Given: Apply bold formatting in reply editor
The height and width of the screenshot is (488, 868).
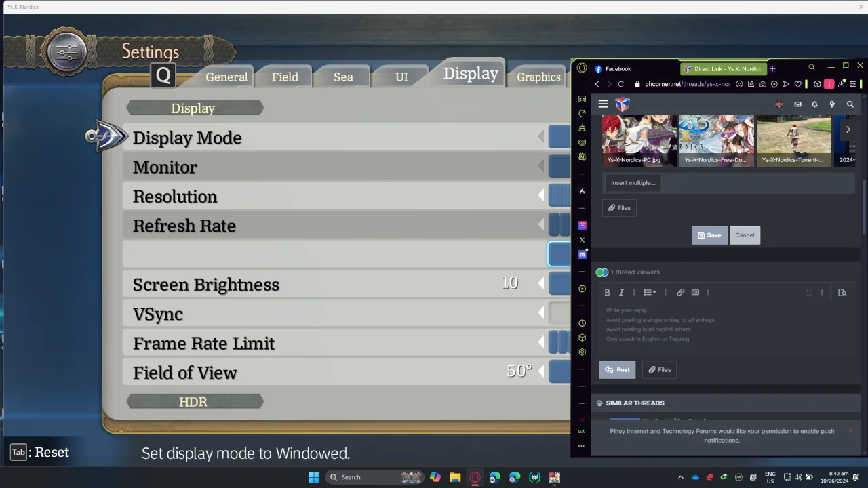Looking at the screenshot, I should point(607,292).
